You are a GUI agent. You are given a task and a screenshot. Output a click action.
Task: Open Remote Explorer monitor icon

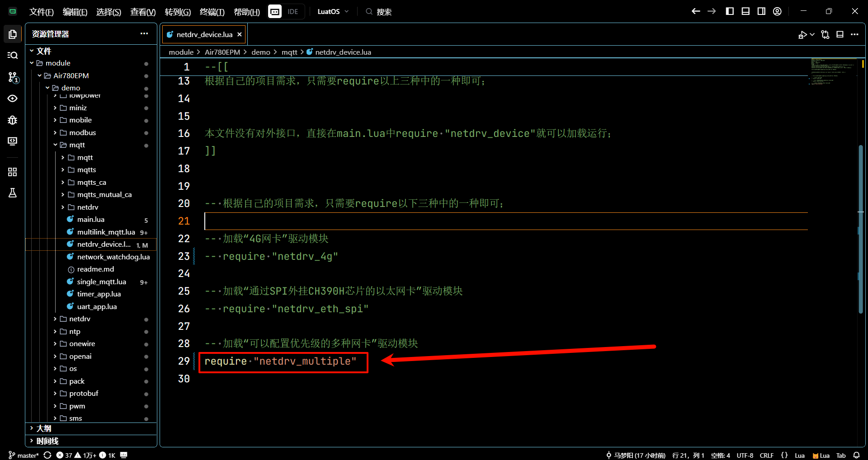(13, 141)
